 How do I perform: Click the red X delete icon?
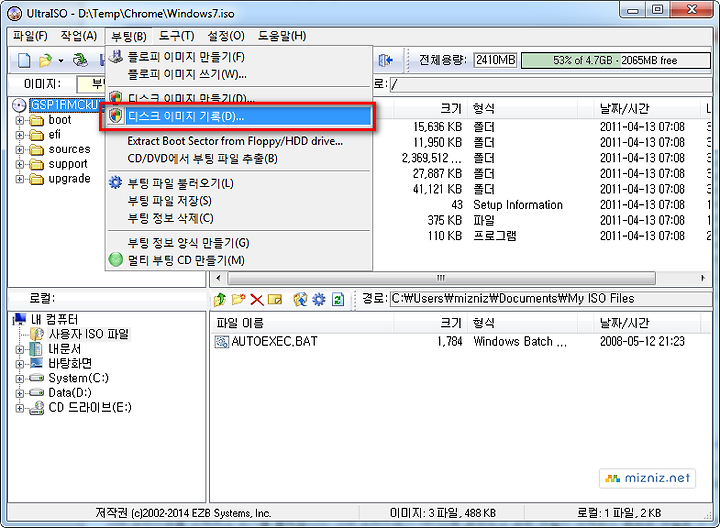[x=257, y=300]
